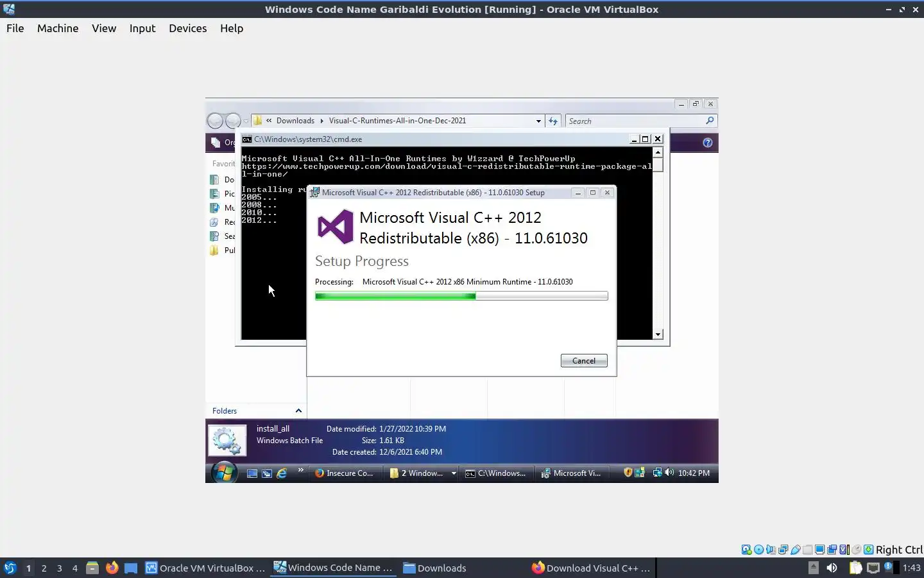The image size is (924, 578).
Task: Click VirtualBox keyboard capture indicator
Action: (868, 550)
